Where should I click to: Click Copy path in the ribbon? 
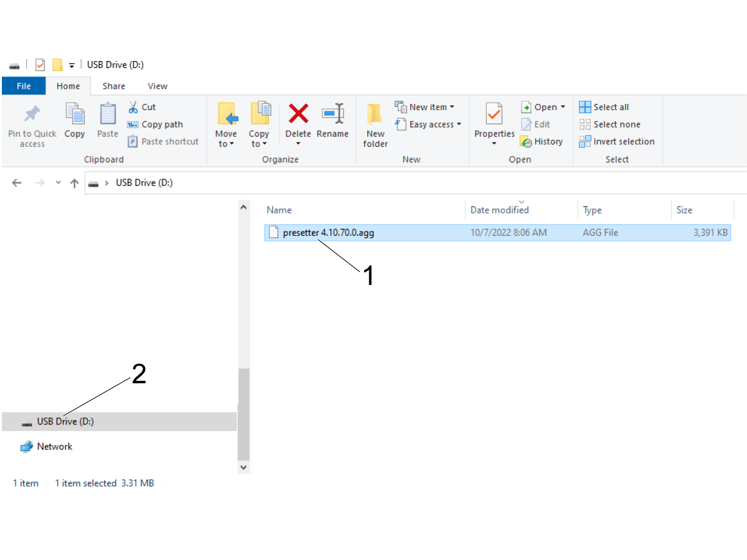(155, 124)
